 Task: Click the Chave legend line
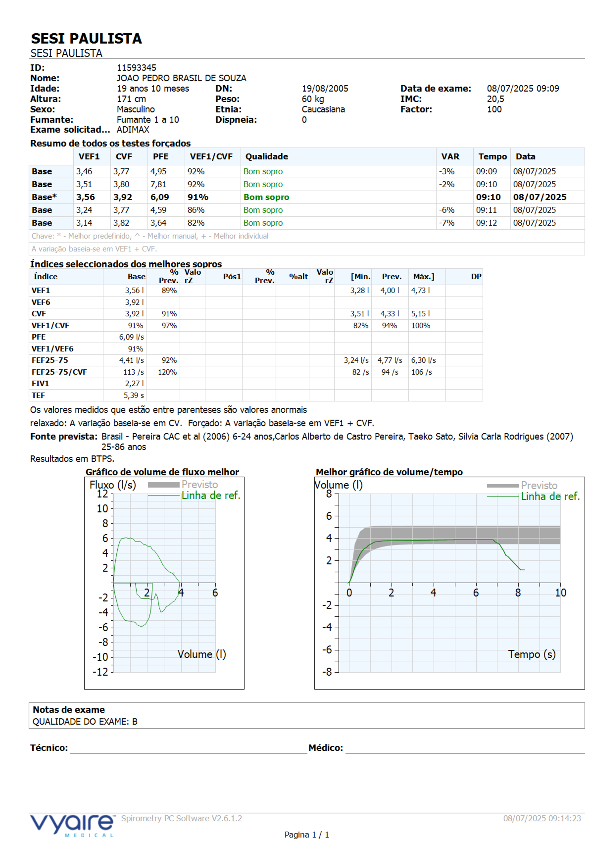click(150, 236)
